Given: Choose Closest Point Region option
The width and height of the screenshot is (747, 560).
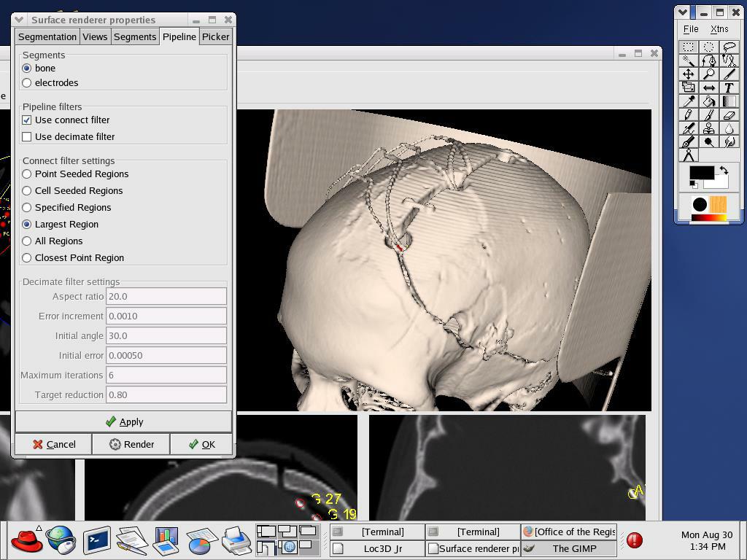Looking at the screenshot, I should (27, 257).
